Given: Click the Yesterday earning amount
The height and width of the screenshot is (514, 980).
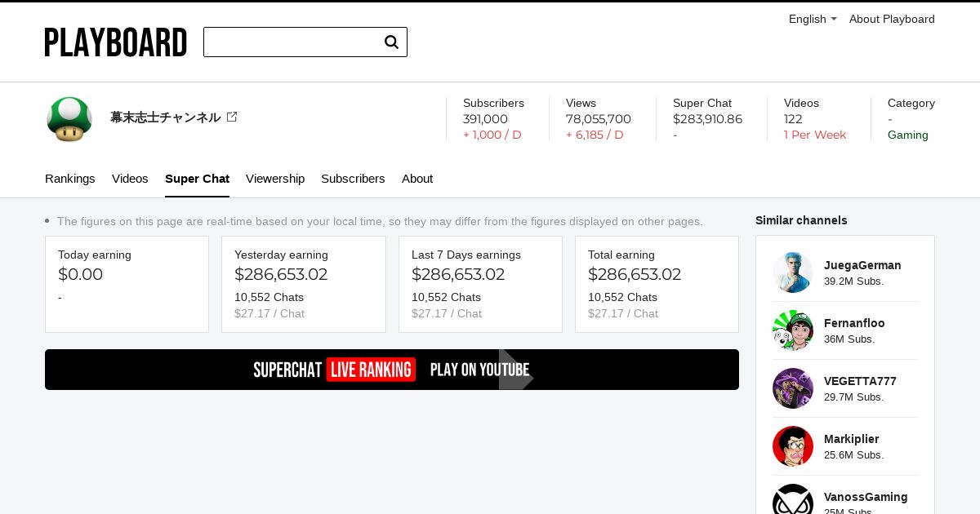Looking at the screenshot, I should click(x=281, y=275).
